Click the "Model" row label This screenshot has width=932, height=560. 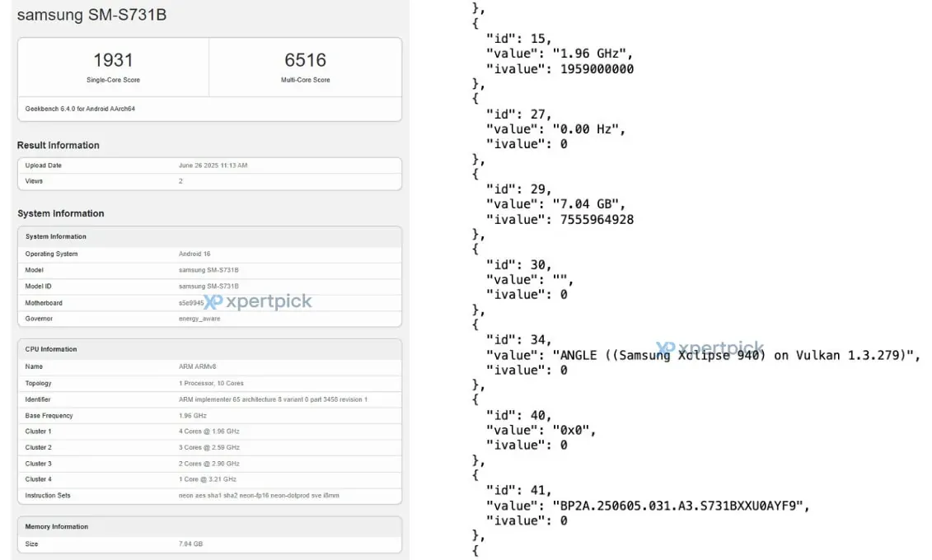click(x=34, y=270)
